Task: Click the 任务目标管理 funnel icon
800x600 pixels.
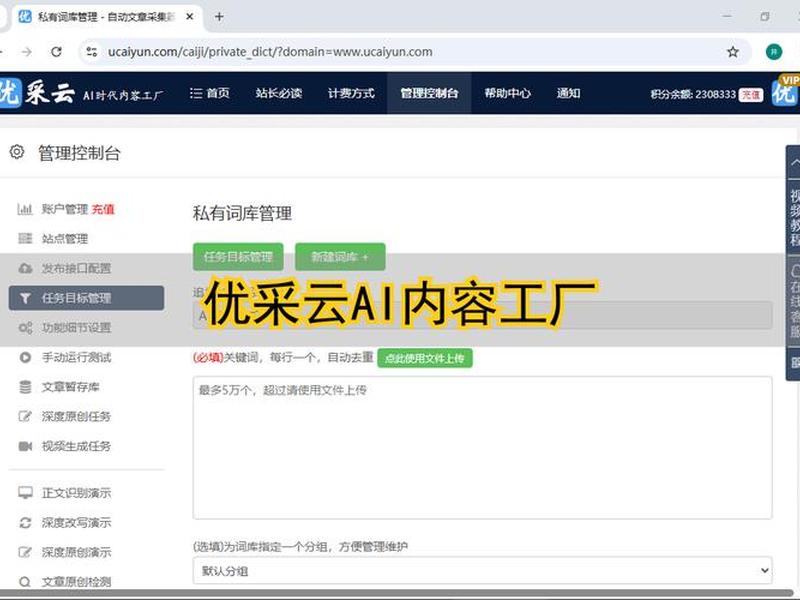Action: pyautogui.click(x=25, y=298)
